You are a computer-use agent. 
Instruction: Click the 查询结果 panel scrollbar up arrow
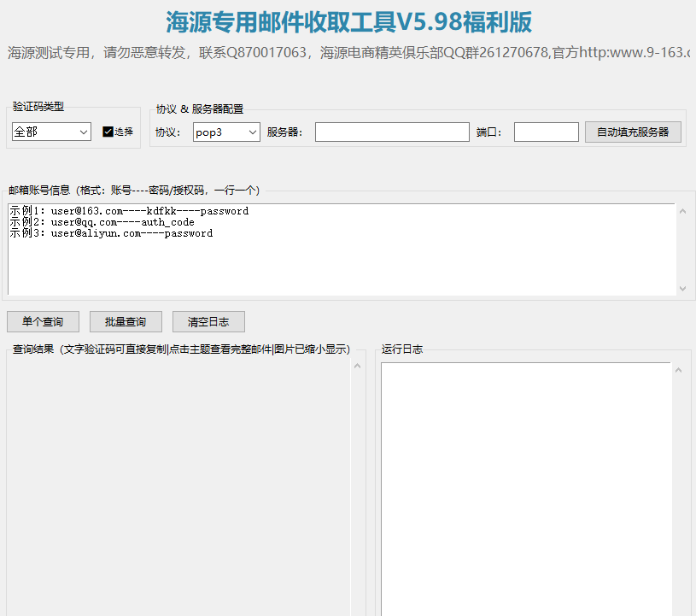click(357, 367)
